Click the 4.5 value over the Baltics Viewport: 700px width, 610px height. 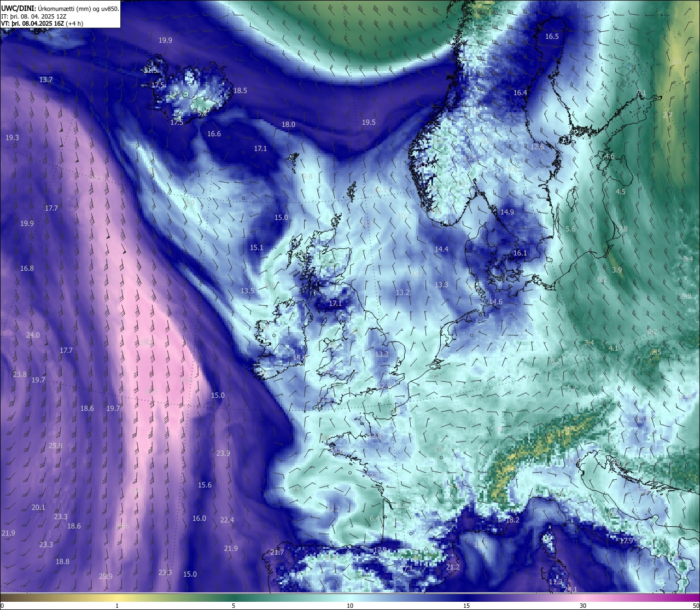621,191
